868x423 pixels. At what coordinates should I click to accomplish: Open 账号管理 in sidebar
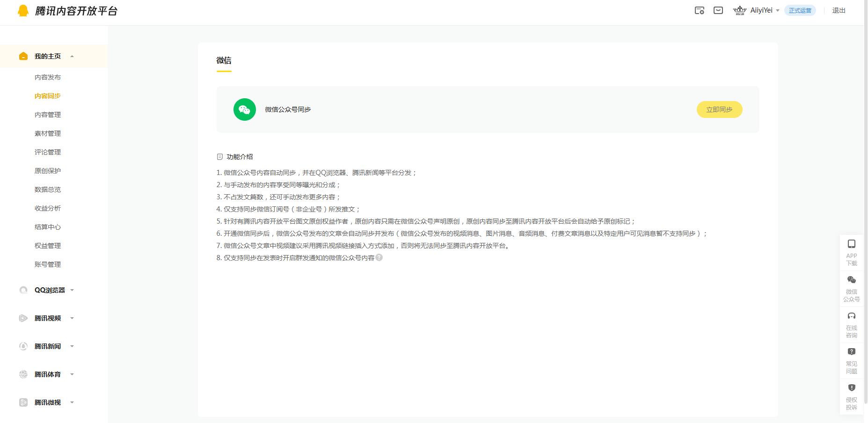[x=48, y=264]
